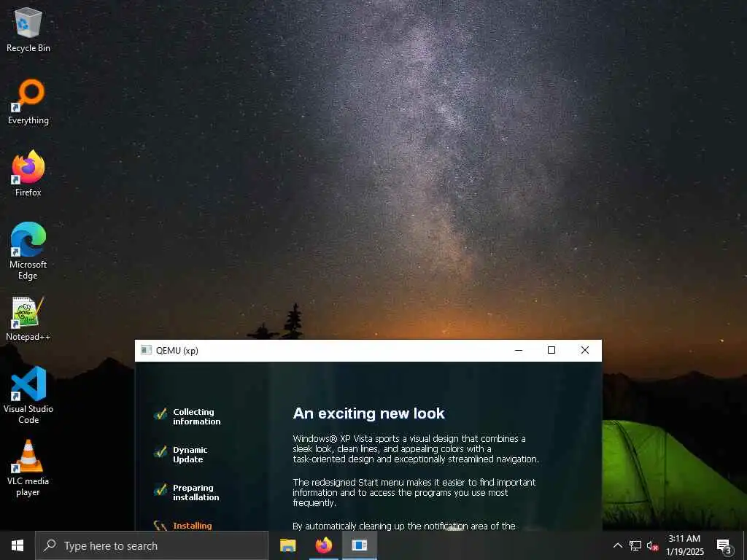
Task: Show hidden system tray icons
Action: coord(617,545)
